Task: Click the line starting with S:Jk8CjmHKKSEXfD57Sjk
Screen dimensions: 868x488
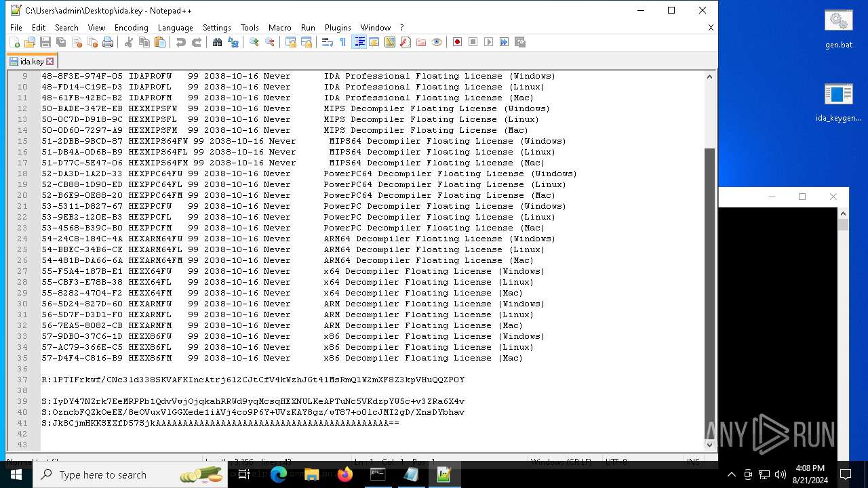Action: click(220, 423)
